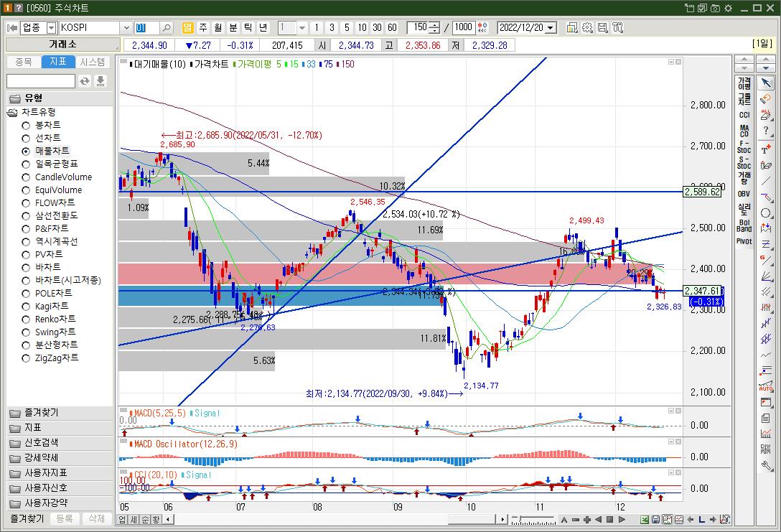
Task: Switch to the 지표 tab
Action: pyautogui.click(x=57, y=62)
